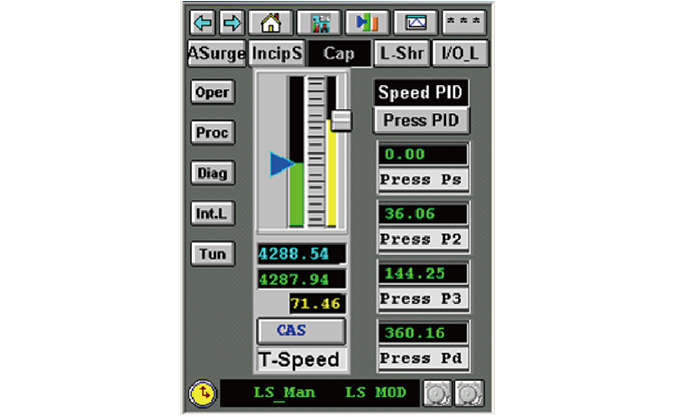This screenshot has height=417, width=677.
Task: Open the Diag panel button
Action: [x=212, y=173]
